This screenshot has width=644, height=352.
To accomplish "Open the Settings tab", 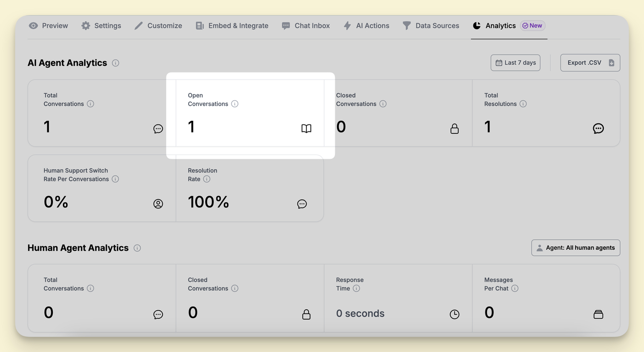I will pos(101,26).
